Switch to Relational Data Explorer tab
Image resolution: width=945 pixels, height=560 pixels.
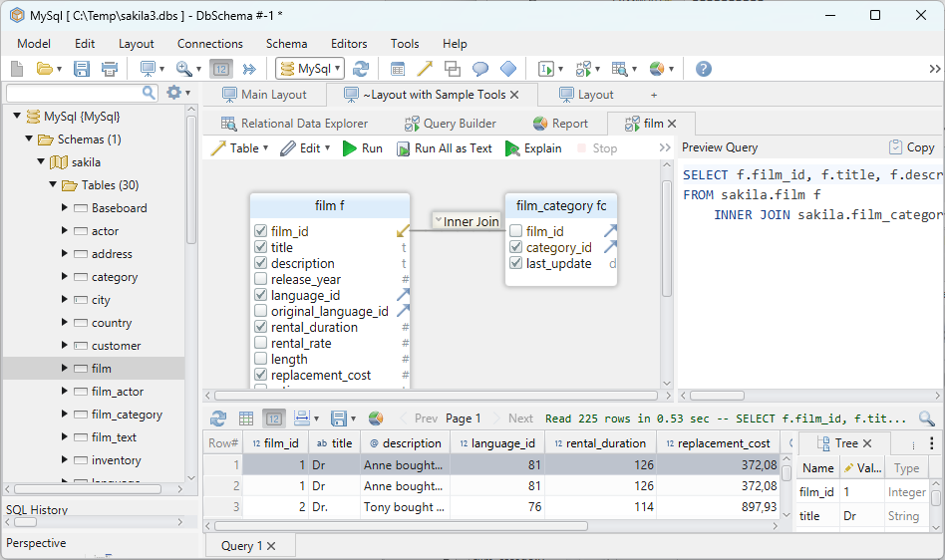(x=294, y=124)
